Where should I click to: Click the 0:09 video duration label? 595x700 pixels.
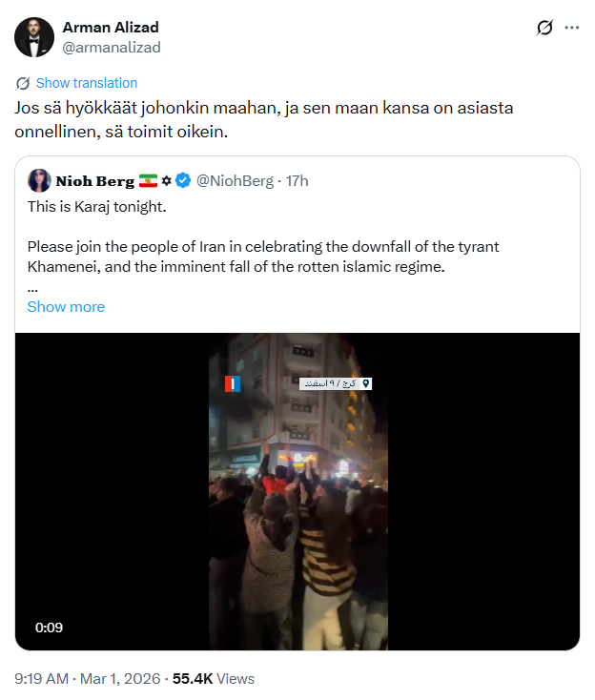click(50, 628)
